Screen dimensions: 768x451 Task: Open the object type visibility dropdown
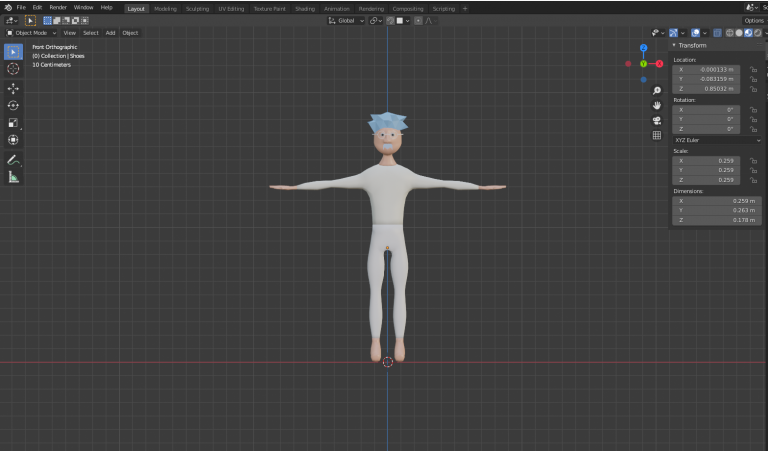658,33
